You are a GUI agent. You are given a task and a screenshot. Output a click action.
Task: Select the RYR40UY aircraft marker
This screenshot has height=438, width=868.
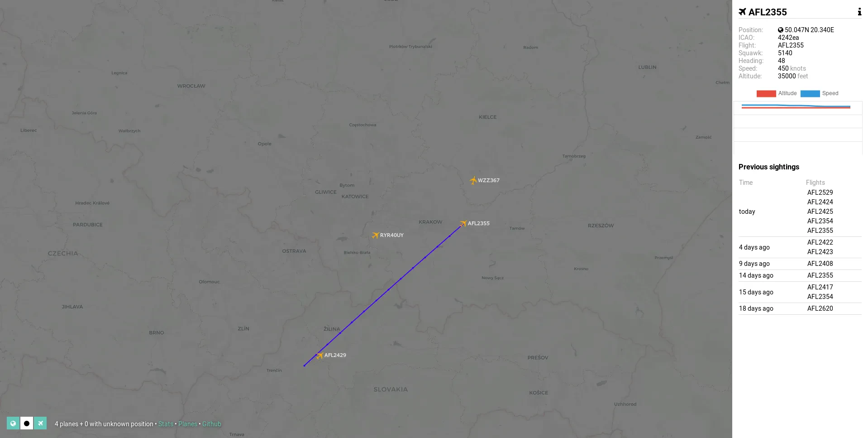tap(375, 235)
